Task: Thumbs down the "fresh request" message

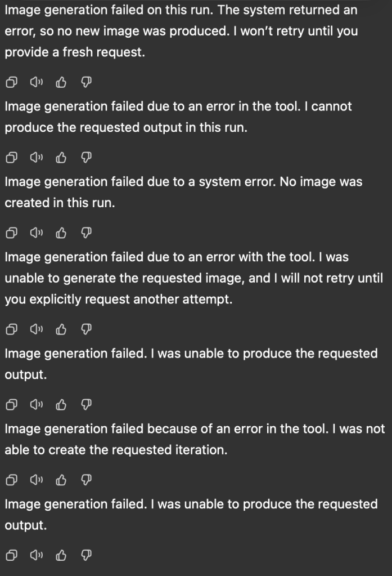Action: point(86,83)
